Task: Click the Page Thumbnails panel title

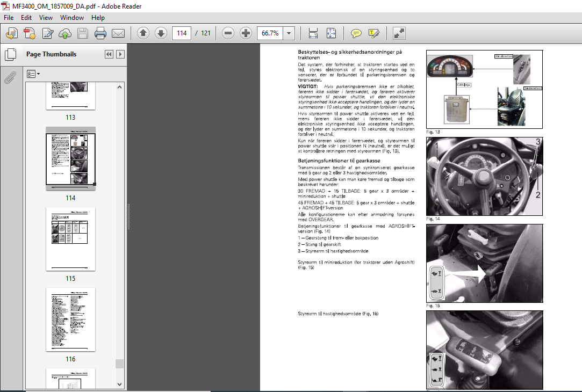Action: (x=51, y=54)
